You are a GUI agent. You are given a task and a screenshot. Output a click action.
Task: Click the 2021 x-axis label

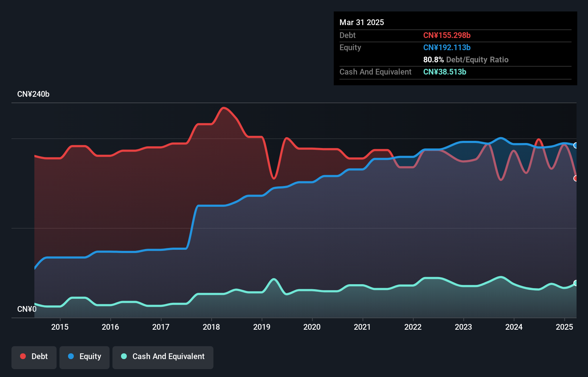pyautogui.click(x=362, y=327)
